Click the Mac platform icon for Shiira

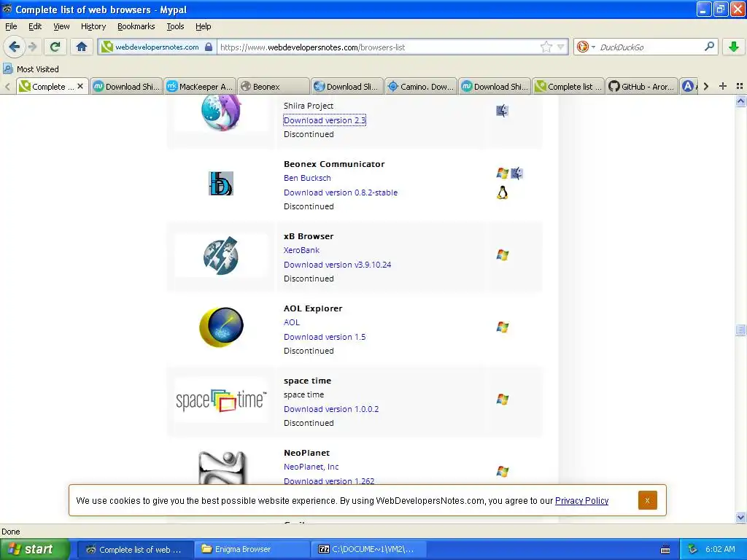[502, 111]
